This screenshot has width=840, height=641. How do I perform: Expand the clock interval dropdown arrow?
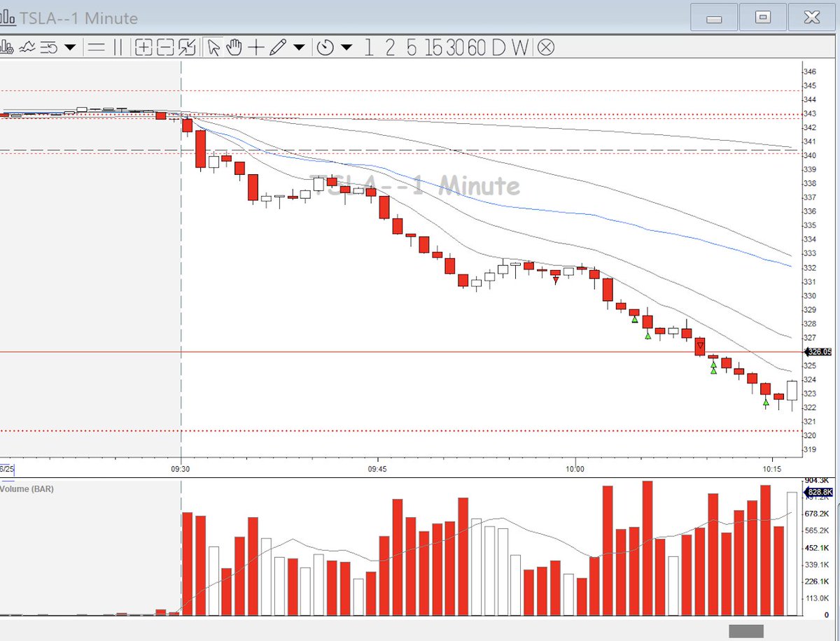[346, 48]
